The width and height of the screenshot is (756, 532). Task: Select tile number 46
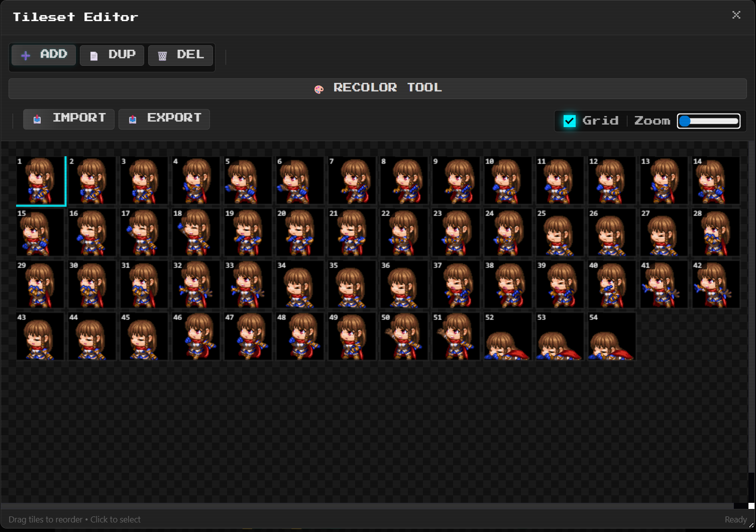click(x=196, y=337)
